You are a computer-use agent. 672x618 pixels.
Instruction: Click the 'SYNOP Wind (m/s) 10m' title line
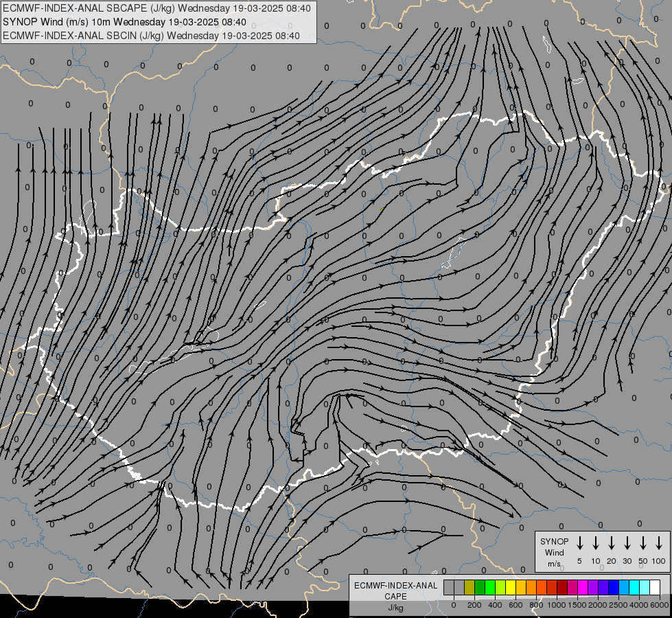coord(124,22)
